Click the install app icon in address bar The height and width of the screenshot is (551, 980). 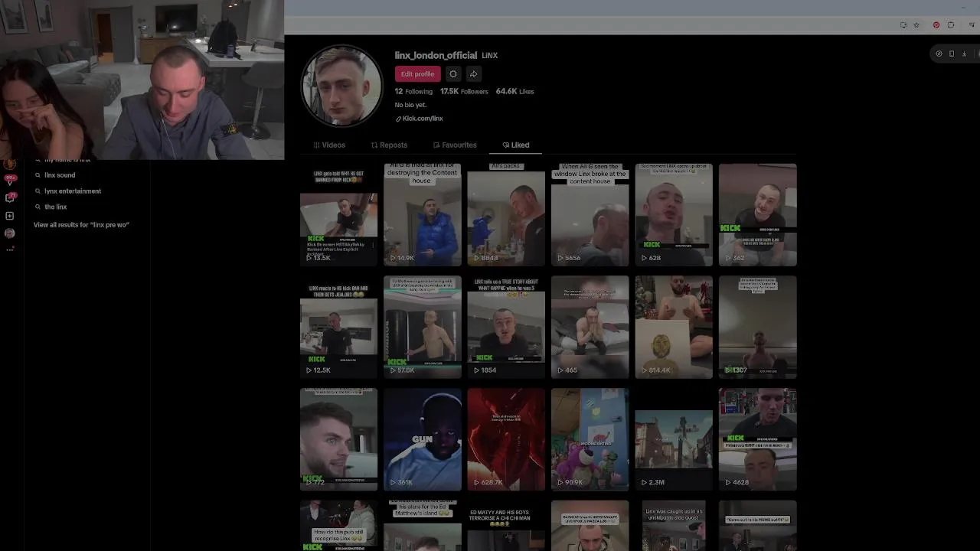pos(903,25)
